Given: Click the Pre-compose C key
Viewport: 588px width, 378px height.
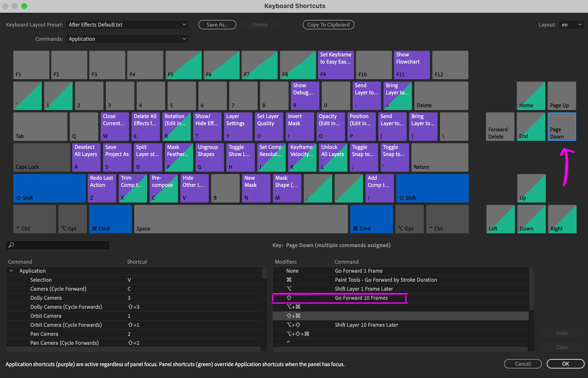Looking at the screenshot, I should click(x=163, y=188).
